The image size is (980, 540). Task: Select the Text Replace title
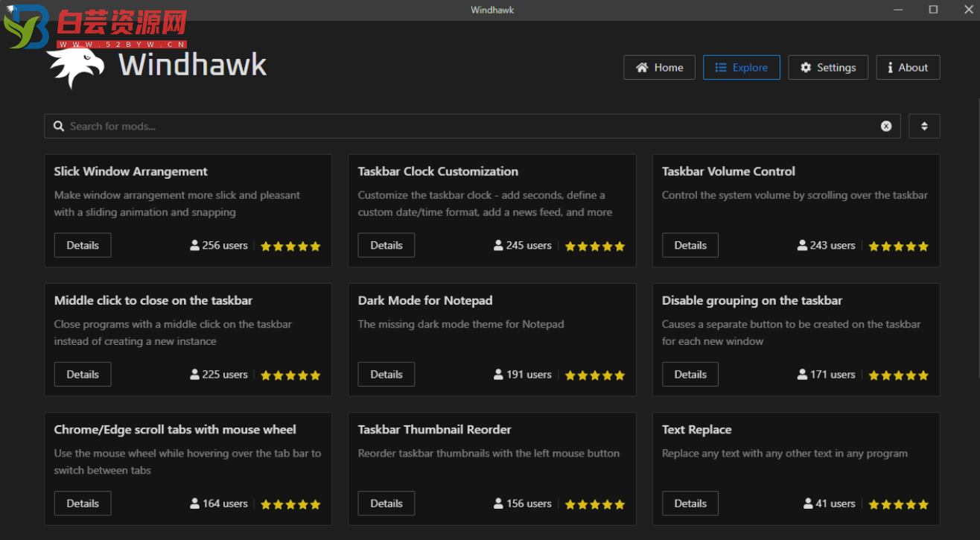click(x=696, y=429)
